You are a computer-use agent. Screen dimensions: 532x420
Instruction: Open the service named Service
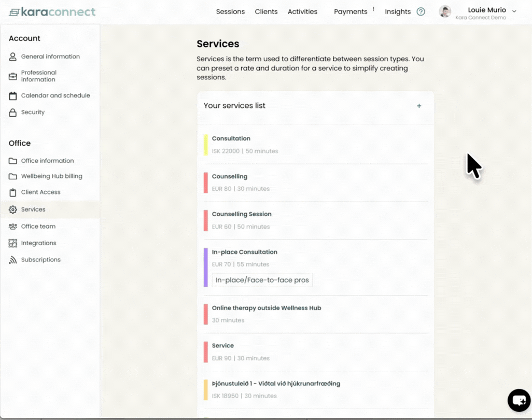(x=316, y=352)
